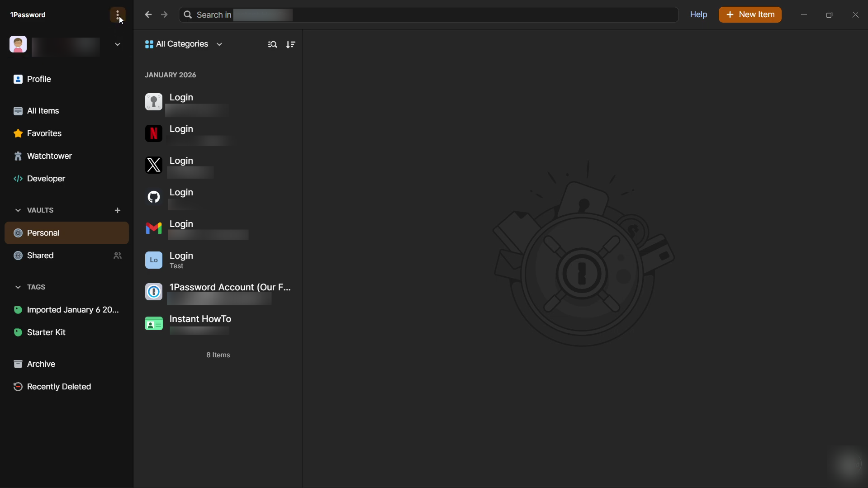Open Watchtower
This screenshot has height=488, width=868.
tap(67, 156)
